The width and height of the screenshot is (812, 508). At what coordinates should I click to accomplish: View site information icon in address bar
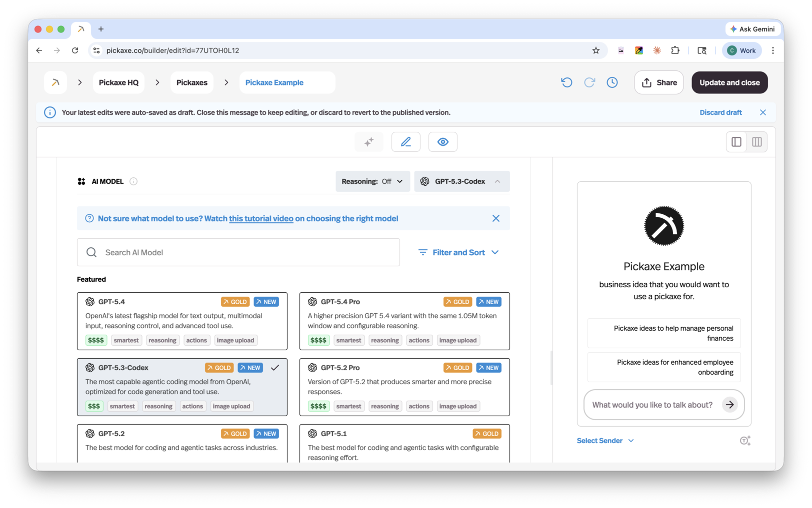tap(97, 50)
